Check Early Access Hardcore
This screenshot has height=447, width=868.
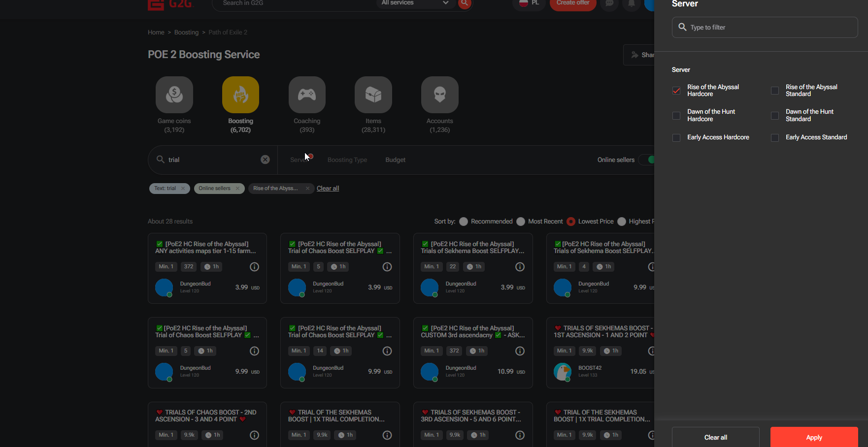[x=676, y=137]
